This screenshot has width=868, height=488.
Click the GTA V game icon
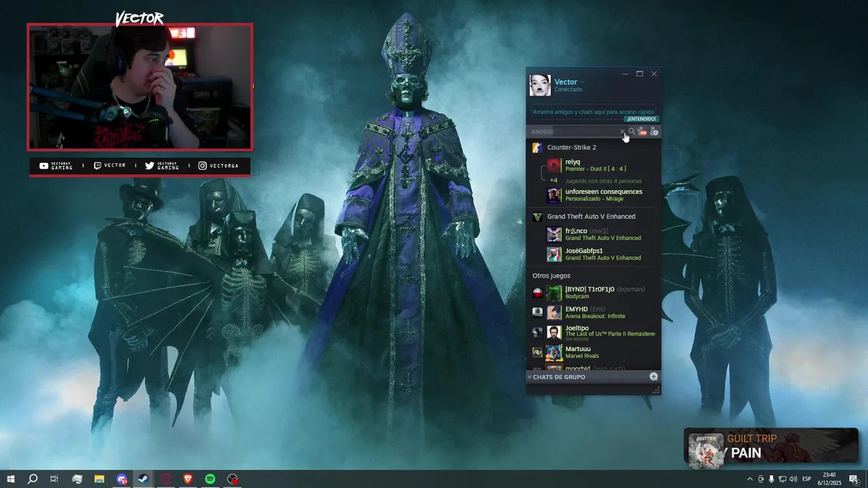(x=537, y=217)
